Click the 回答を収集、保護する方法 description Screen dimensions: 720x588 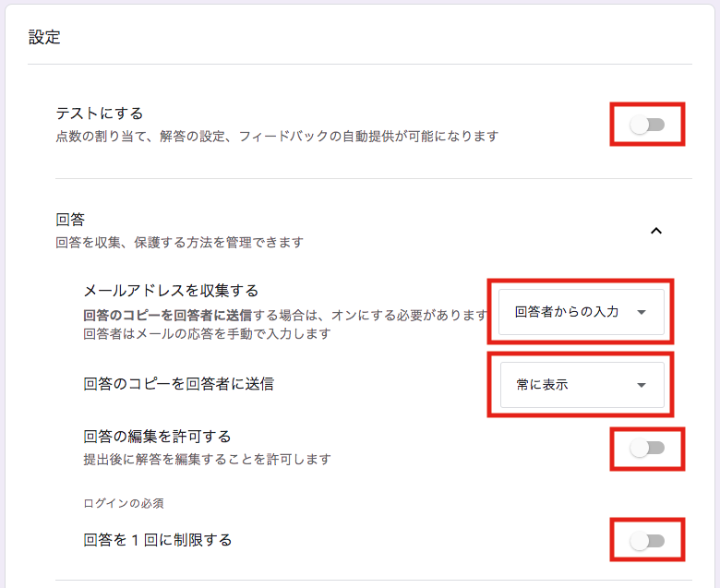179,243
